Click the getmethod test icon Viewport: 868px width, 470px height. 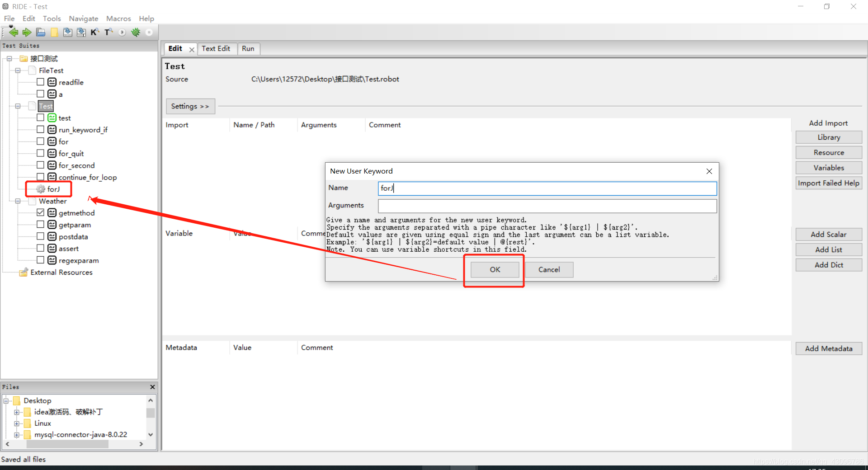(x=52, y=212)
